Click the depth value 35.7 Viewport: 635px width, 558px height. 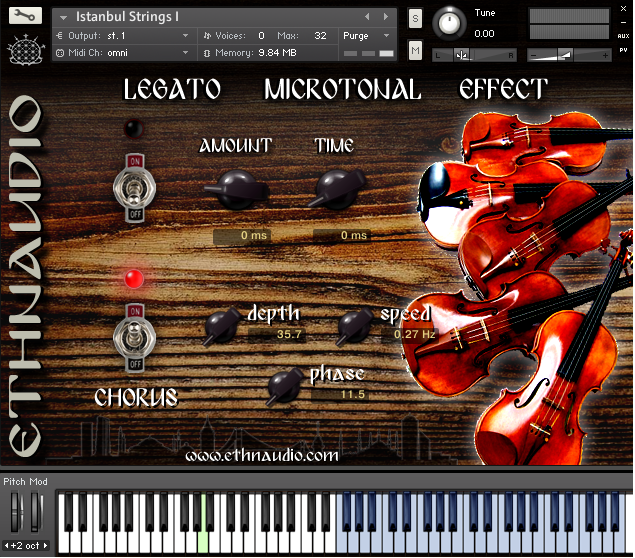pos(277,334)
